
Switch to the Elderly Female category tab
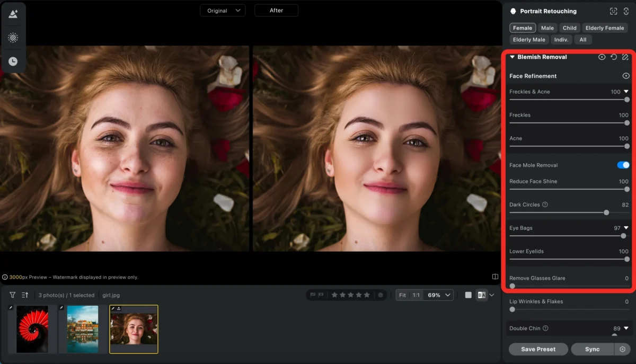click(x=605, y=28)
